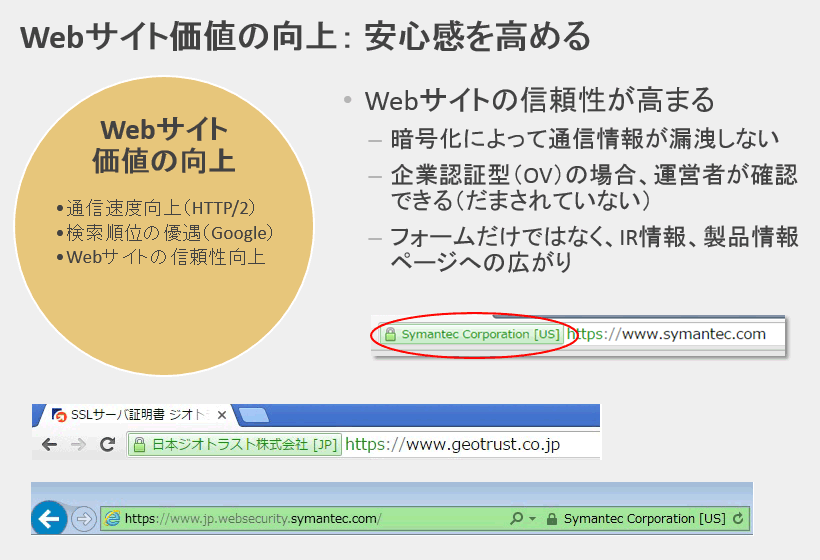Viewport: 820px width, 560px height.
Task: Click the 日本ジオトラスト株式会社 [JP] certificate badge
Action: coord(235,444)
